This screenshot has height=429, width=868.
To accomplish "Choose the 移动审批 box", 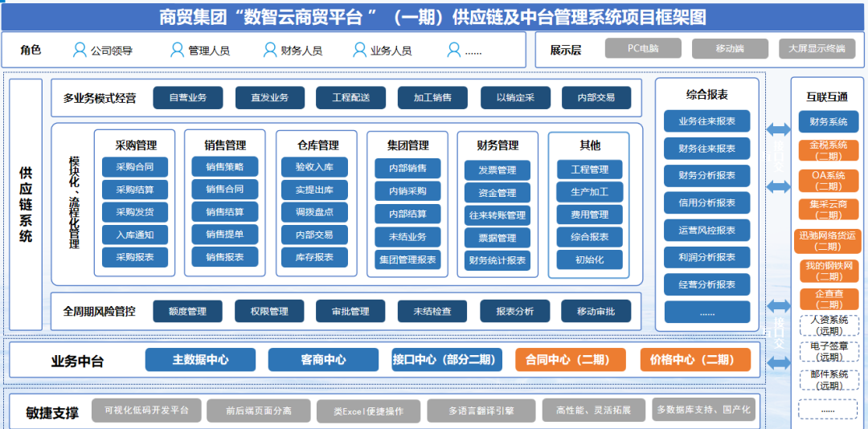I will click(x=596, y=311).
